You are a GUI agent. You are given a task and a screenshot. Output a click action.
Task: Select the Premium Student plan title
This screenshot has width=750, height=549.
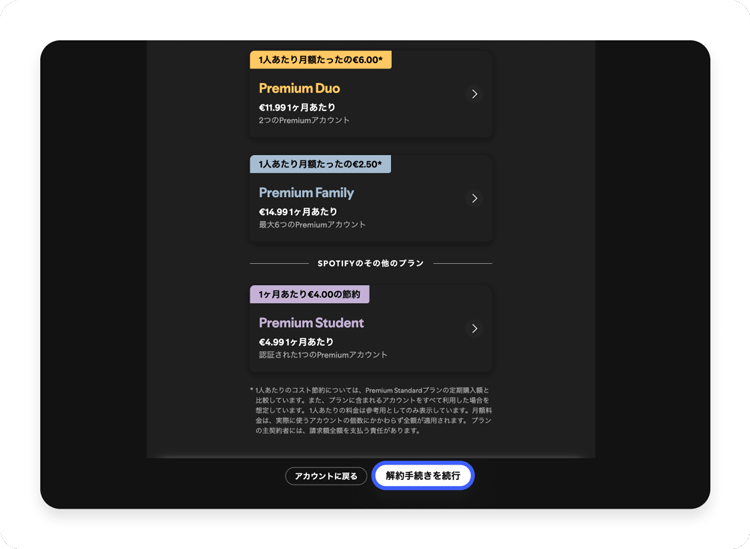[x=311, y=323]
